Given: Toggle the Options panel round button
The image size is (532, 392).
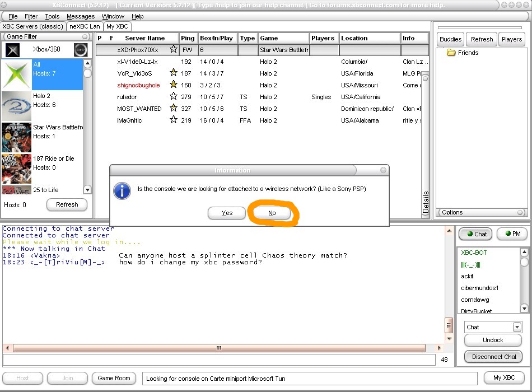Looking at the screenshot, I should (520, 212).
